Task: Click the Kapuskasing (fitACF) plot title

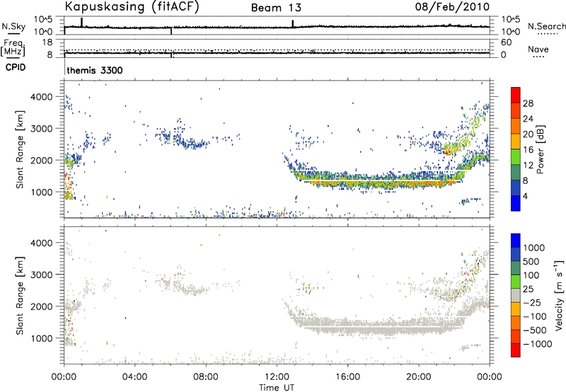Action: click(x=132, y=6)
